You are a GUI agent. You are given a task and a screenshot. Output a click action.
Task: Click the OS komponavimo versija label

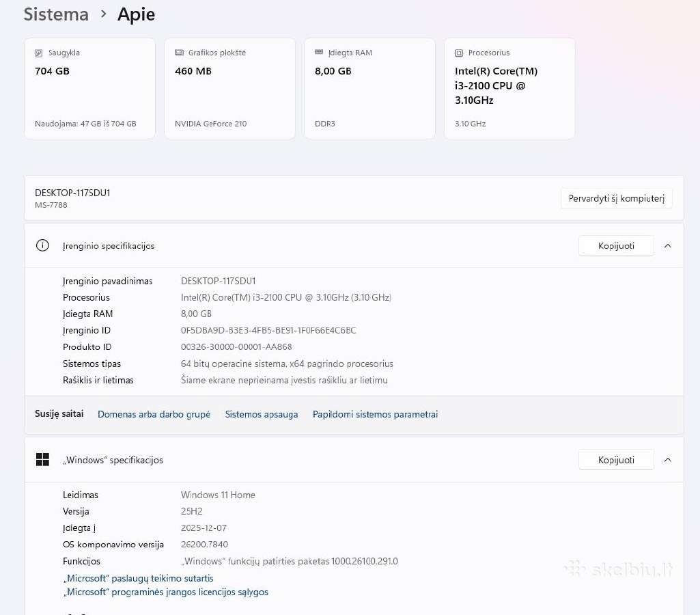tap(113, 545)
